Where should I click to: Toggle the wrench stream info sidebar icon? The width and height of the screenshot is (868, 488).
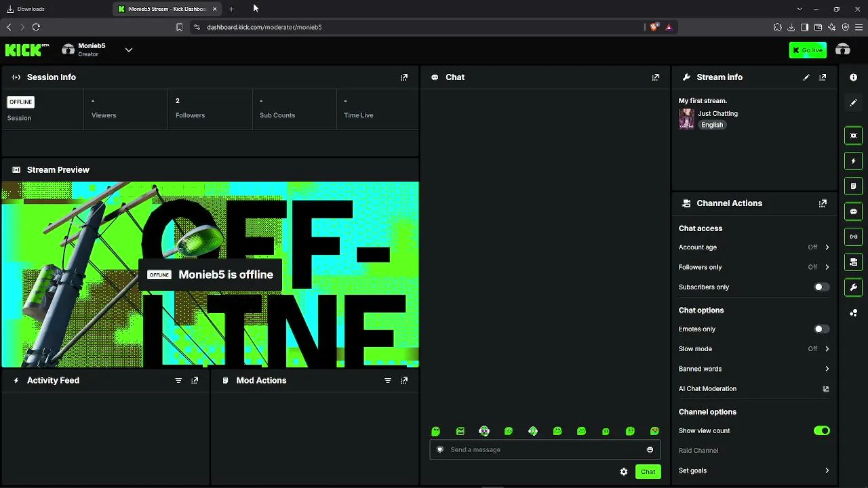853,287
